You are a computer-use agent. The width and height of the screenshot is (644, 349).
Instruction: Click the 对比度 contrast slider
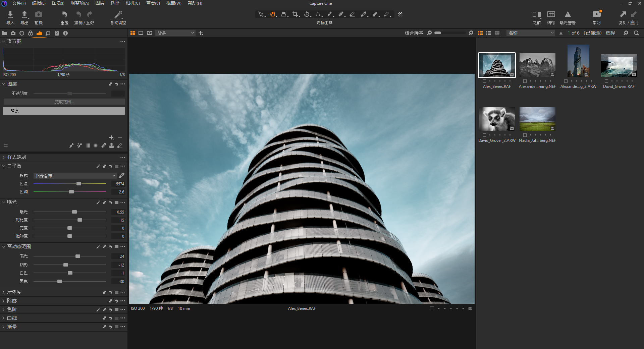click(70, 220)
